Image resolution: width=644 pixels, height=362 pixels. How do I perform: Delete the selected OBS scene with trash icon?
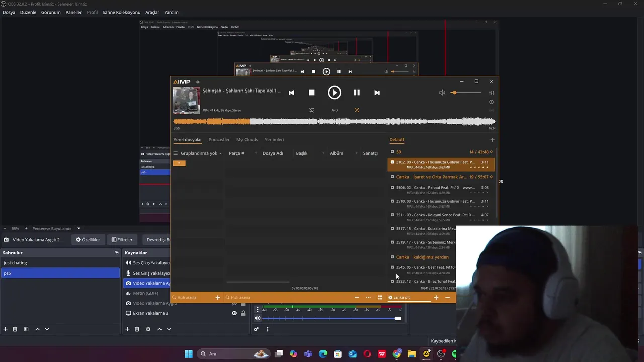tap(15, 329)
